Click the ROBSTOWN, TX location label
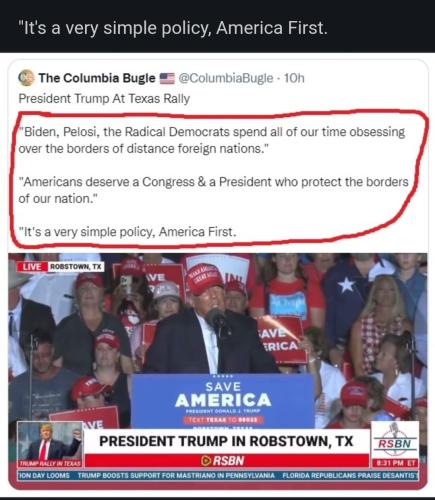Viewport: 435px width, 500px height. tap(76, 267)
